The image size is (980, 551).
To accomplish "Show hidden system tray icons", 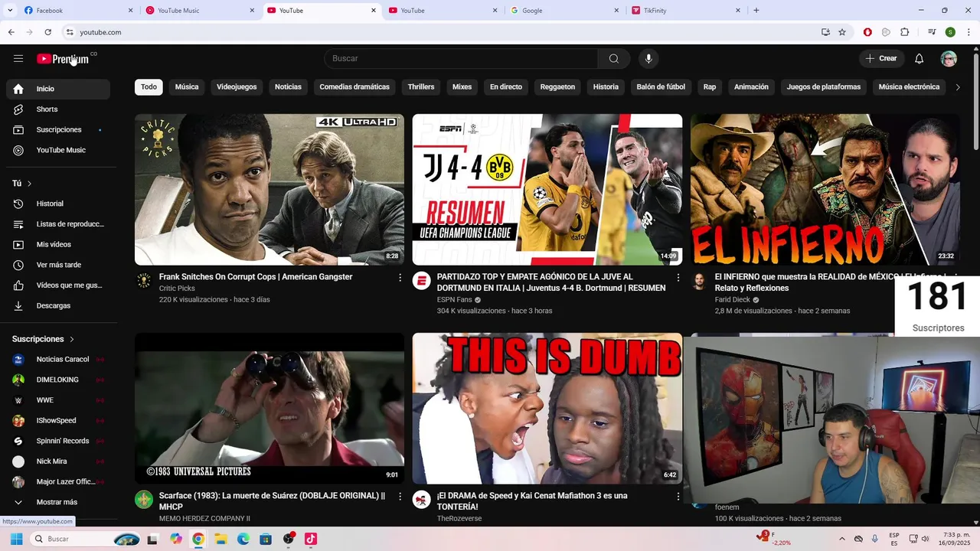I will (x=842, y=539).
